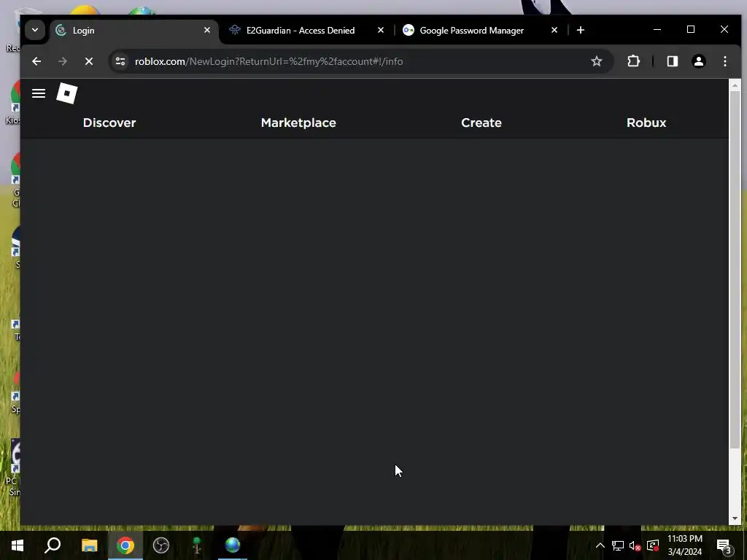Click the page vertical scrollbar thumb
The width and height of the screenshot is (747, 560).
coord(735,270)
